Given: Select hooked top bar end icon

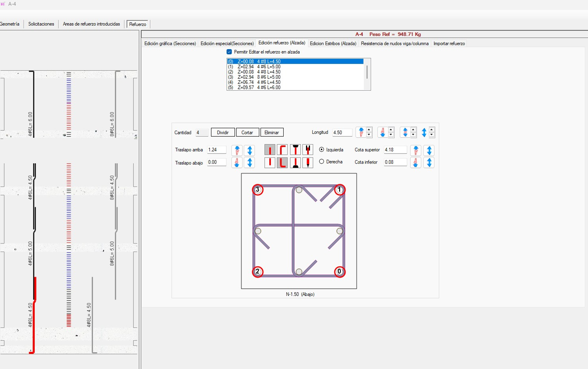Looking at the screenshot, I should (282, 150).
